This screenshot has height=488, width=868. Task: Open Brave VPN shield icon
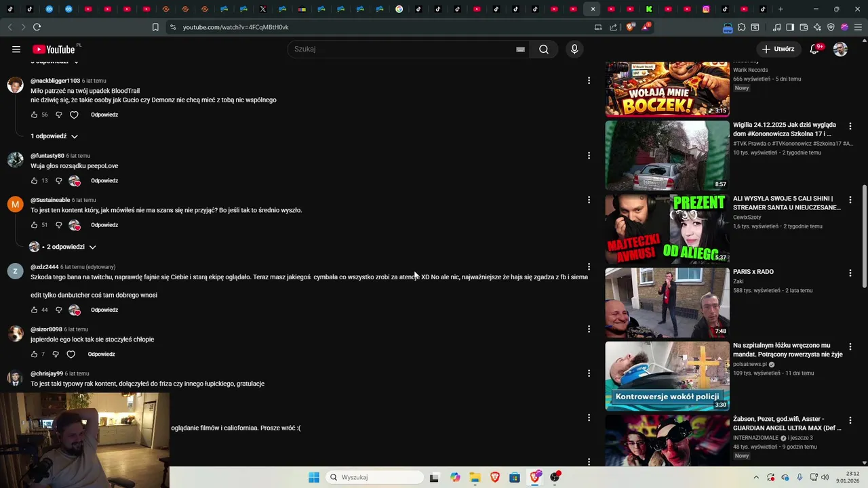[831, 27]
